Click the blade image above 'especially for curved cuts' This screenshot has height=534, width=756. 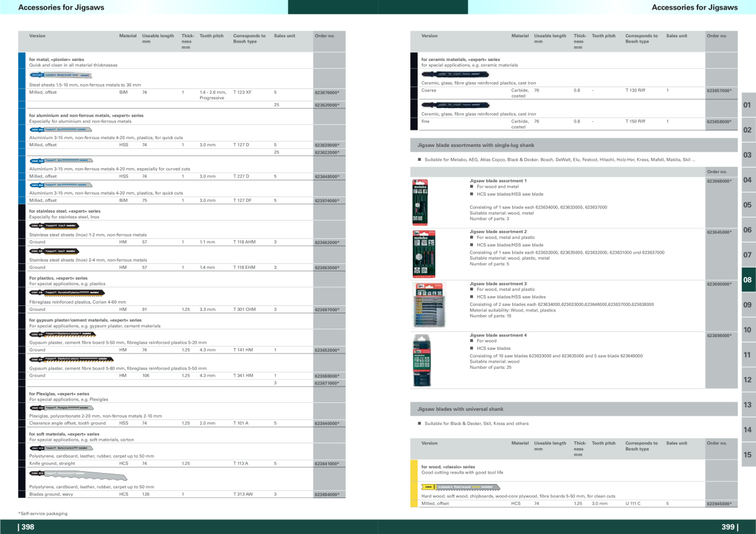[x=62, y=160]
